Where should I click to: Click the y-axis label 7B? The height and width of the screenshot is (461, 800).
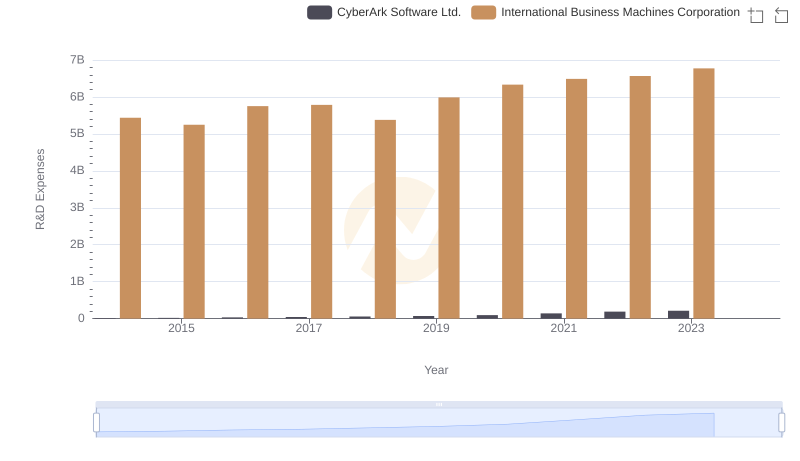point(77,60)
